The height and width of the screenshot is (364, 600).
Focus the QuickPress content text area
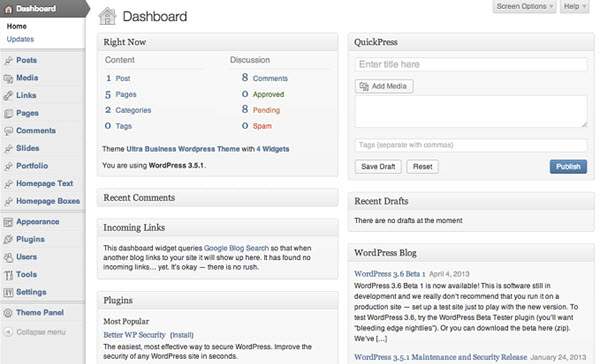click(x=471, y=111)
